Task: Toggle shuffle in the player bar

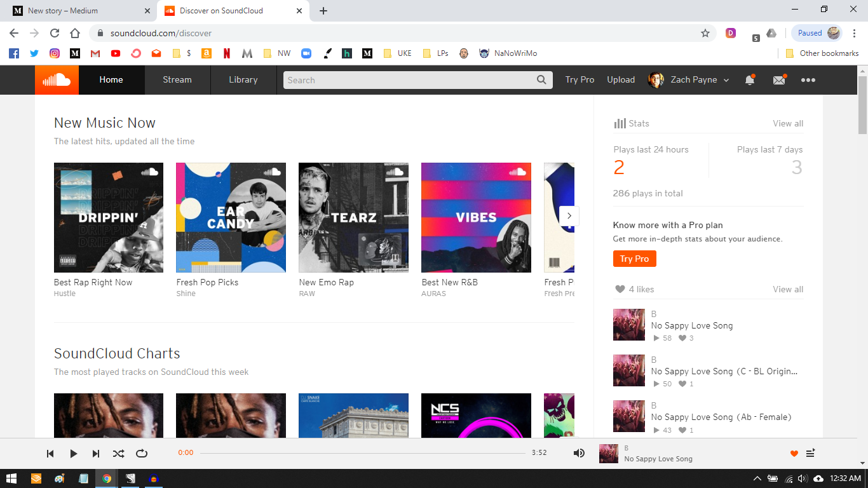Action: tap(119, 453)
